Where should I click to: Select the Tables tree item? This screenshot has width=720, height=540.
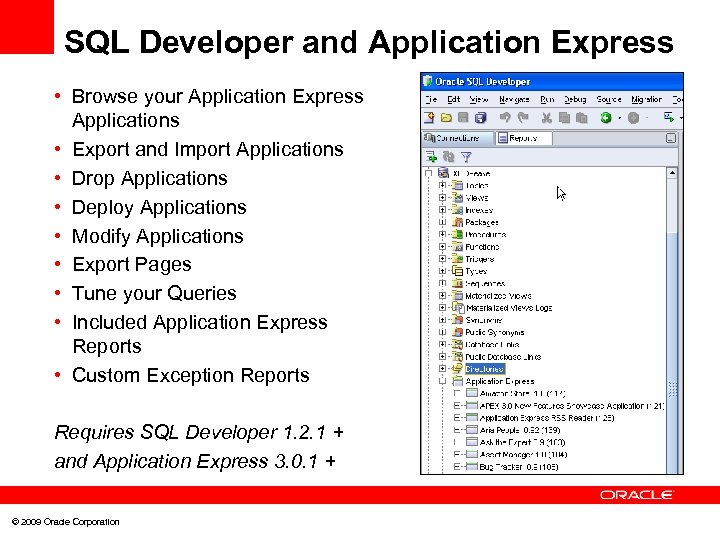(477, 186)
